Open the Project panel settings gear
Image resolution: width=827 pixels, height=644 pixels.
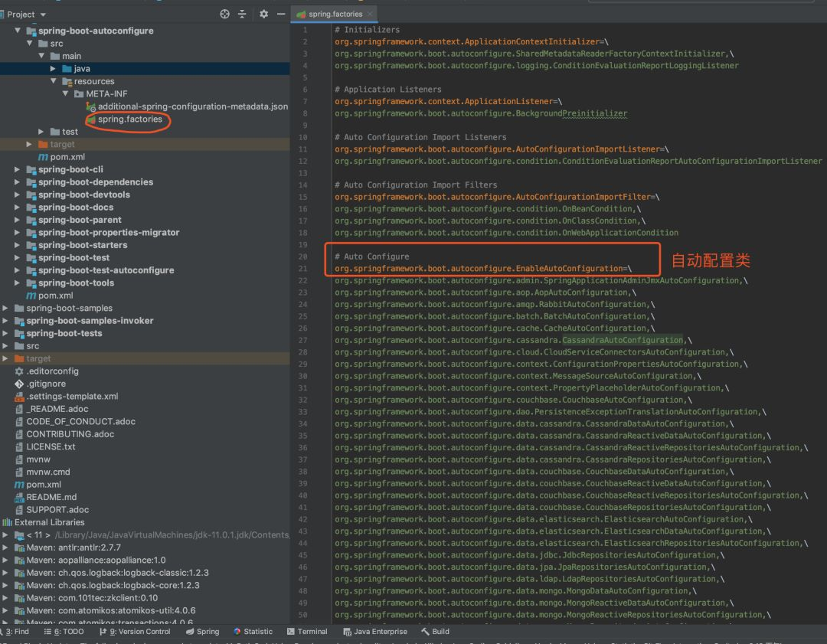[x=263, y=15]
